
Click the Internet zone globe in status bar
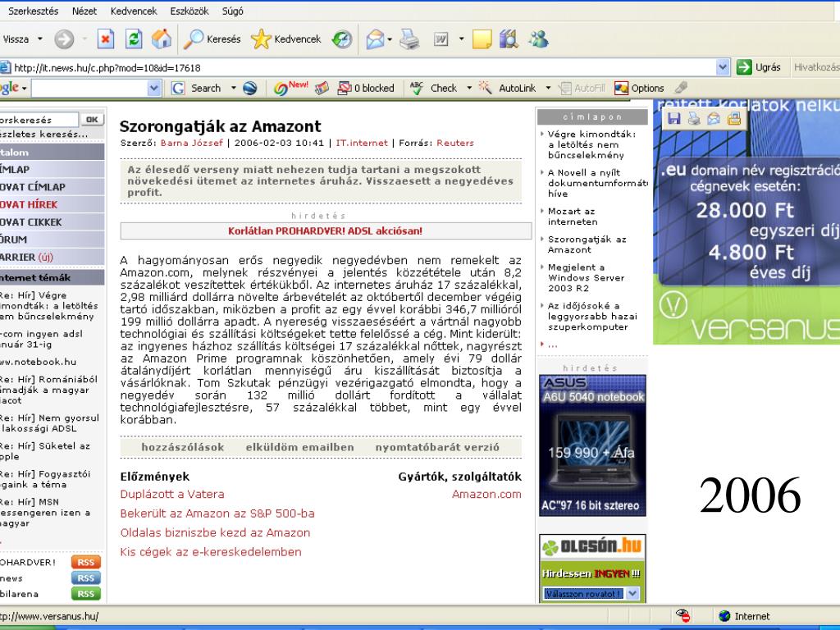(724, 616)
